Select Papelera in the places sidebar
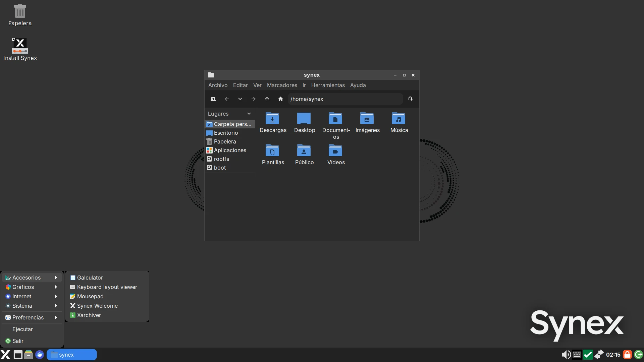The height and width of the screenshot is (362, 644). [230, 141]
